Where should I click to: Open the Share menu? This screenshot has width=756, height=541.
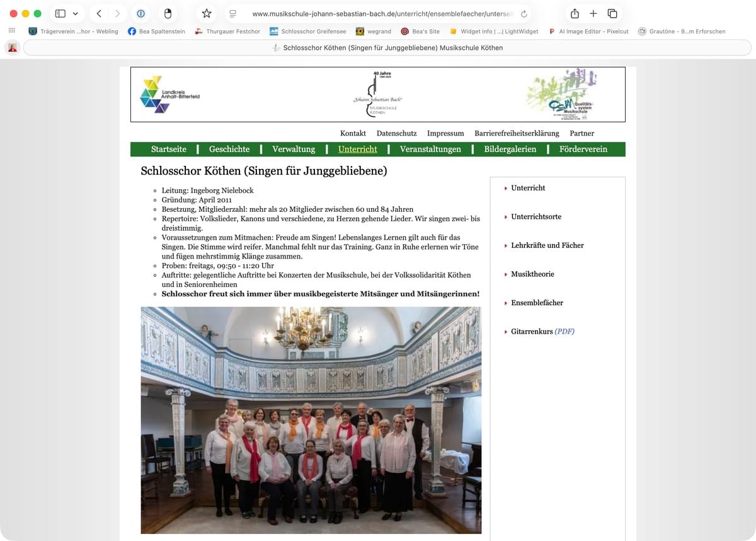575,13
